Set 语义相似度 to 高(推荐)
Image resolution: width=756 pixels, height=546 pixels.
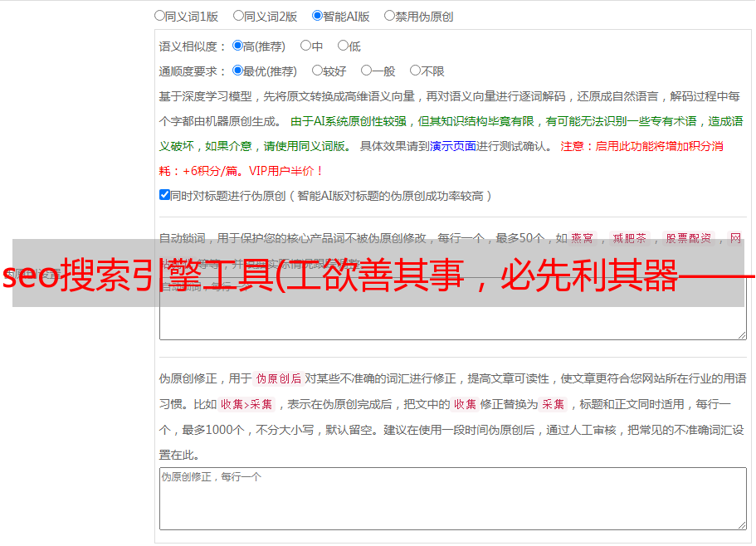point(237,46)
